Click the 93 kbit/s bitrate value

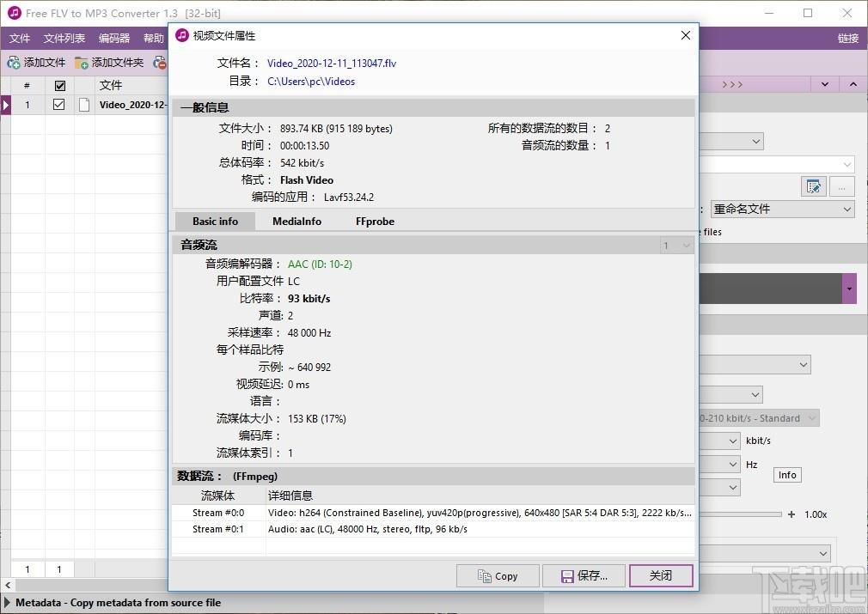tap(309, 299)
